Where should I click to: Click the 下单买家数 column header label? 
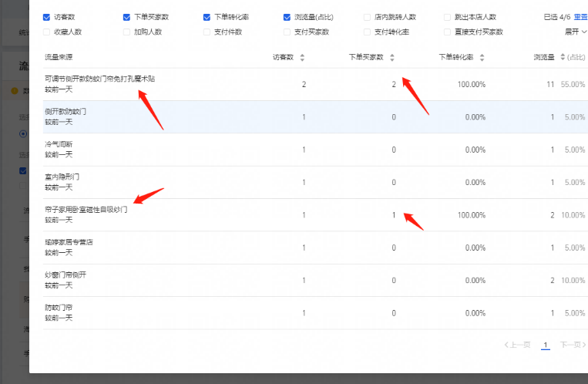point(366,57)
